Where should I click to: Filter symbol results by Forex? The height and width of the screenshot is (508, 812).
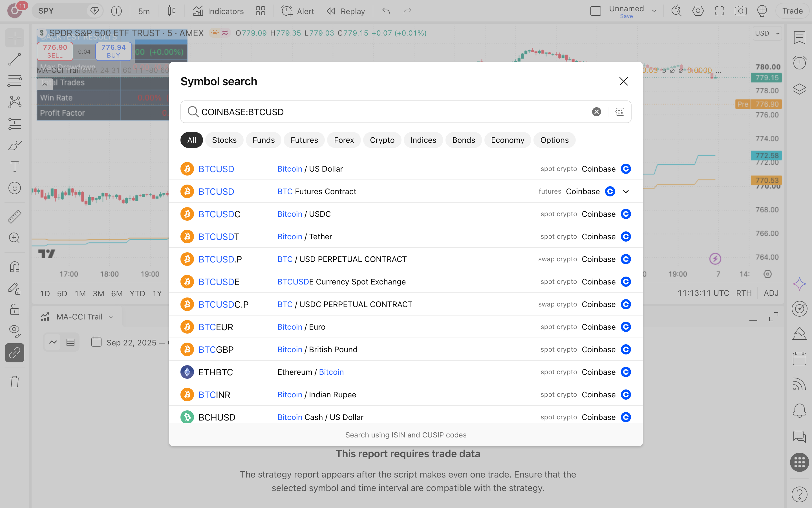pos(344,140)
